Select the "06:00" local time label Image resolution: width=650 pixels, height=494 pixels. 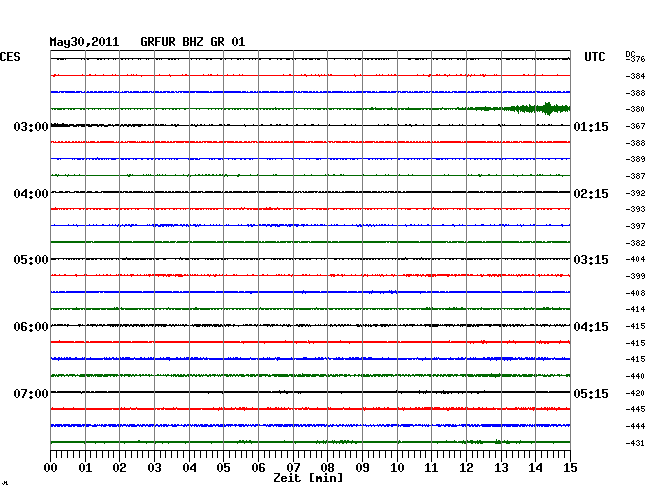pyautogui.click(x=31, y=327)
